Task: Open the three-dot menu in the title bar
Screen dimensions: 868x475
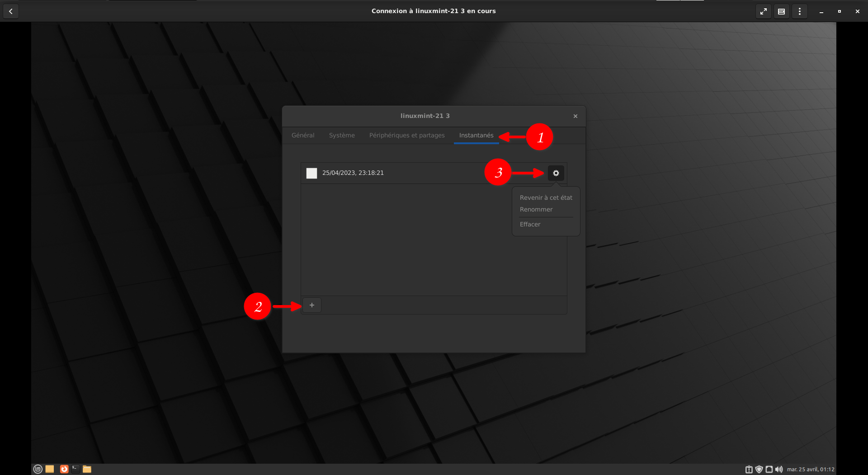Action: point(800,11)
